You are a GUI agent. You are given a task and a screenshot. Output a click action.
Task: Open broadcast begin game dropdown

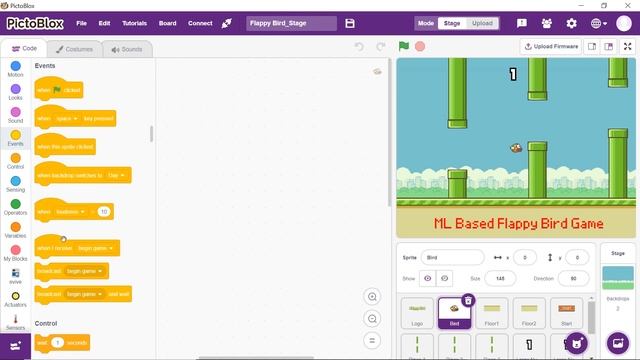tap(84, 271)
